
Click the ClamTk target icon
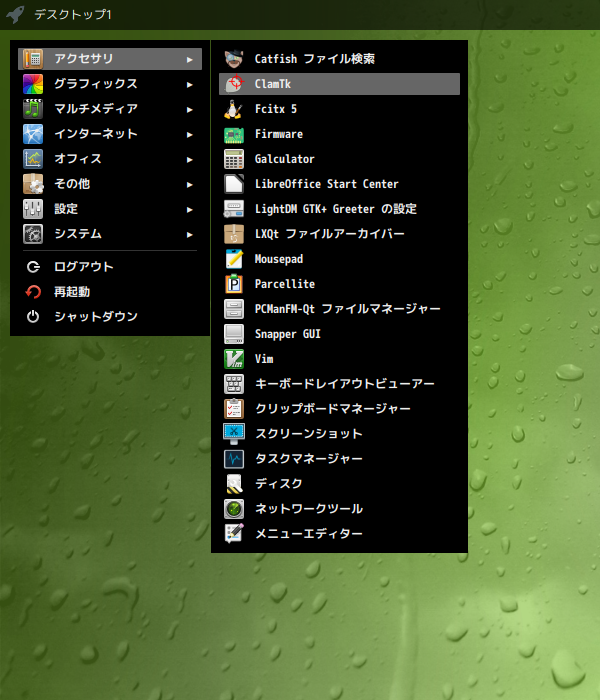[x=234, y=84]
